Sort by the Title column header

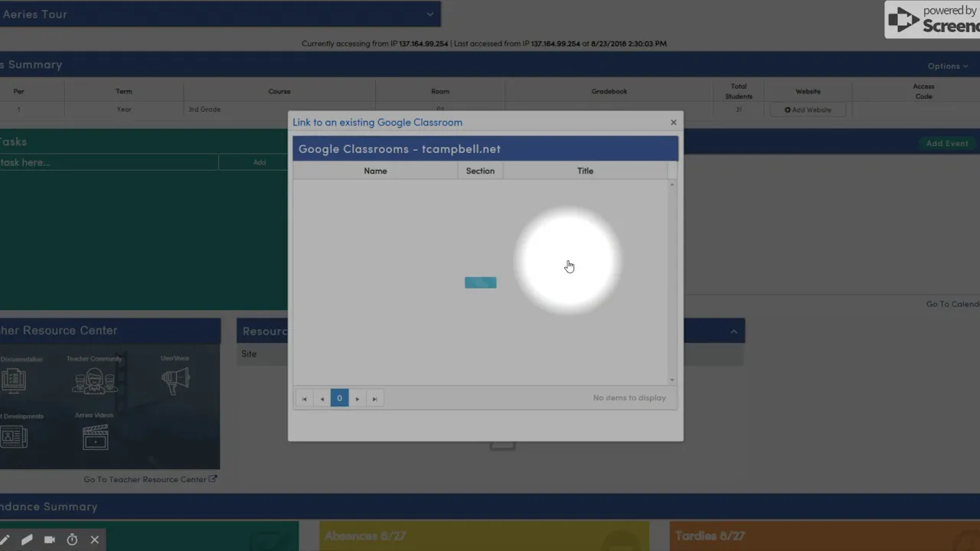pos(585,171)
